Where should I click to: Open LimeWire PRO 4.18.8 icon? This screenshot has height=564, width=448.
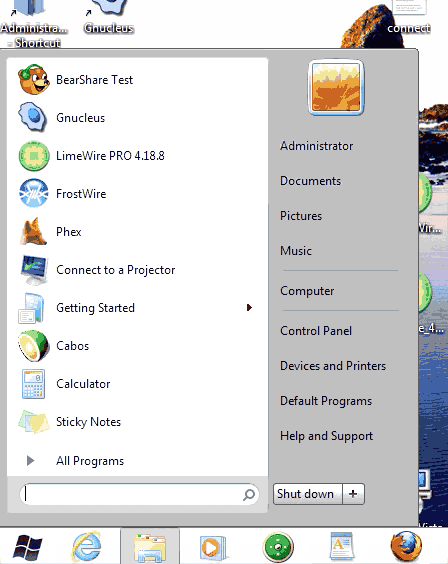(34, 156)
